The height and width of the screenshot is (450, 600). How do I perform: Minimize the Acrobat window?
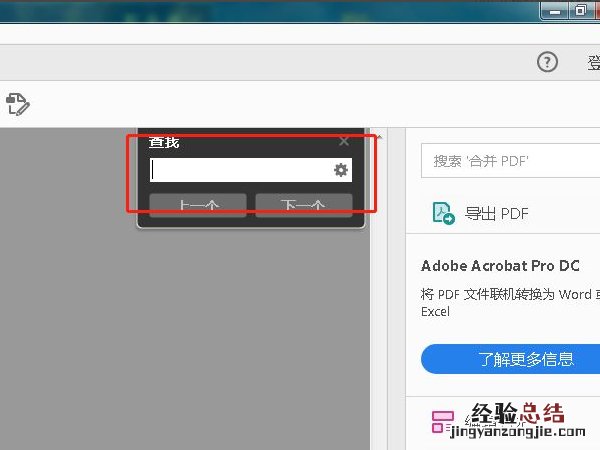554,11
